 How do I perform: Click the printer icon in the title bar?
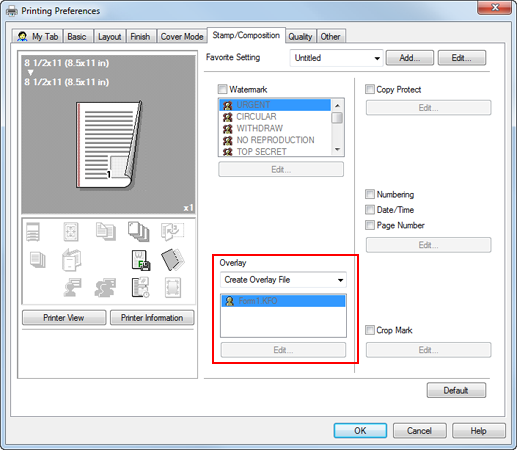[x=12, y=11]
